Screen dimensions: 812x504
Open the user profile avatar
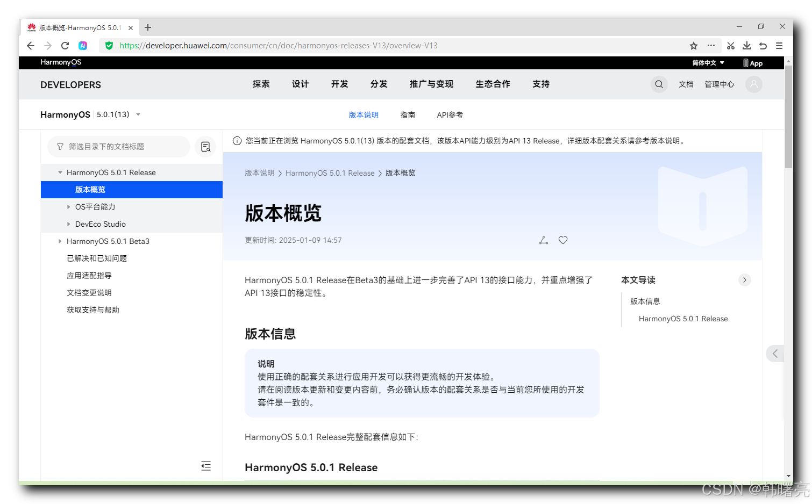pos(754,84)
